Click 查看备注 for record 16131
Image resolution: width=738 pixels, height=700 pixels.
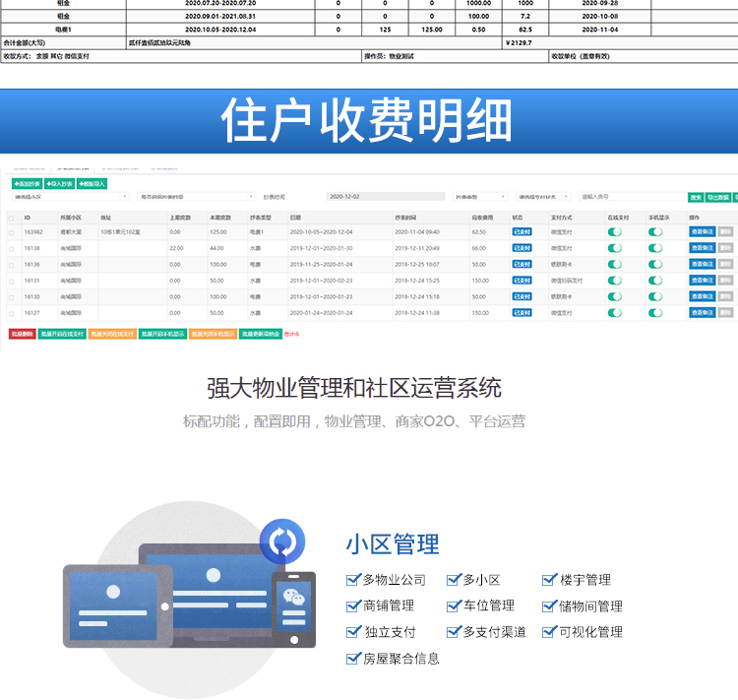coord(702,281)
